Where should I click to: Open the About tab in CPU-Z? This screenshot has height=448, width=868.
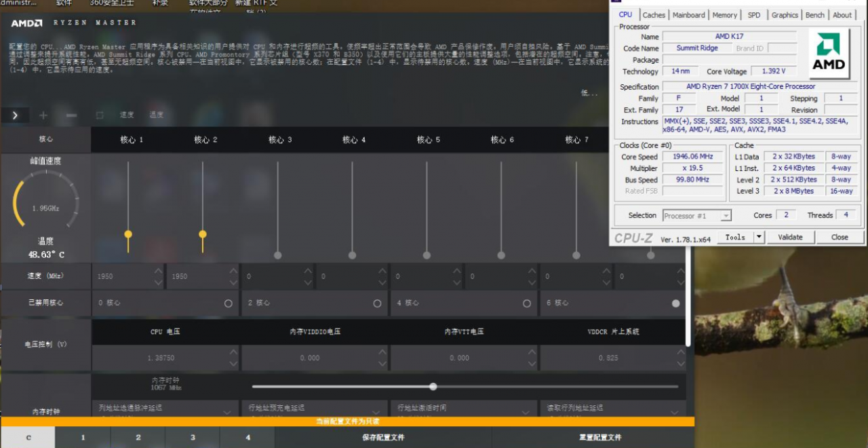pyautogui.click(x=842, y=15)
